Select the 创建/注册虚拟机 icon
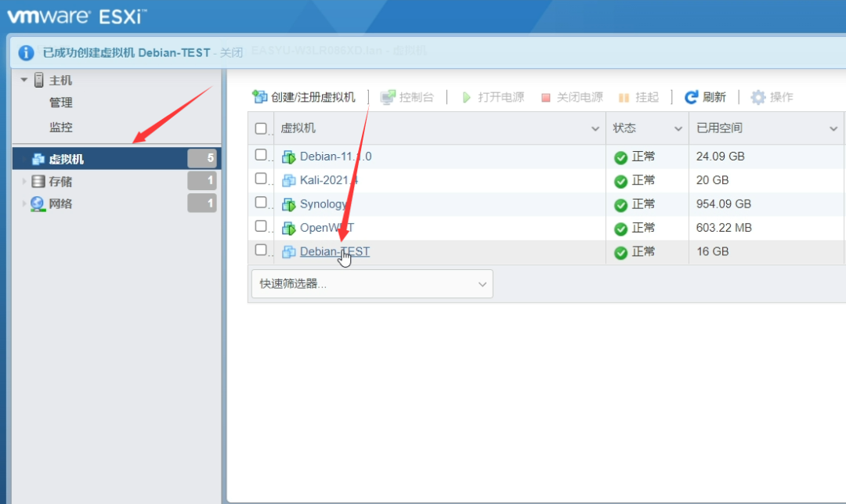 258,97
